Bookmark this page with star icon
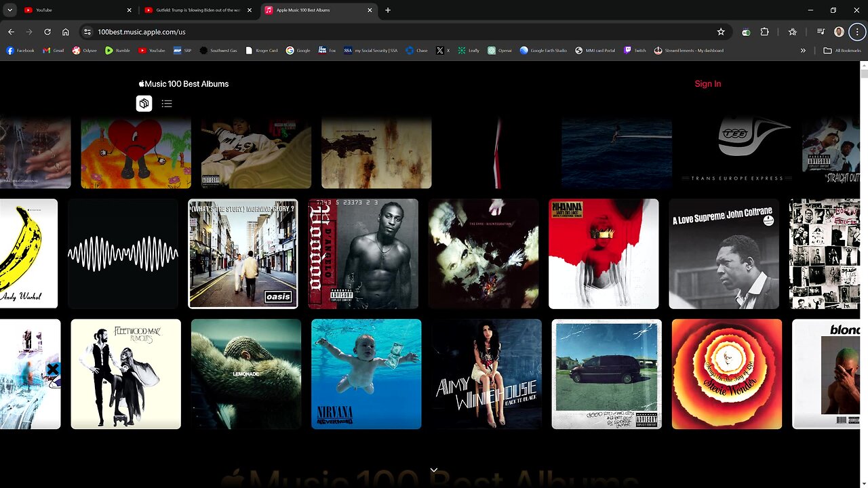Image resolution: width=868 pixels, height=488 pixels. point(721,32)
